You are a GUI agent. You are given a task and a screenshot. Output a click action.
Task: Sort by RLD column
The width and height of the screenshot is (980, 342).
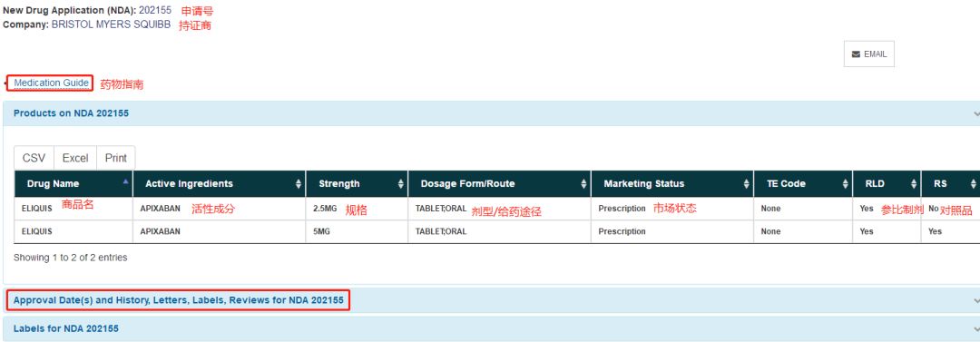(x=887, y=184)
